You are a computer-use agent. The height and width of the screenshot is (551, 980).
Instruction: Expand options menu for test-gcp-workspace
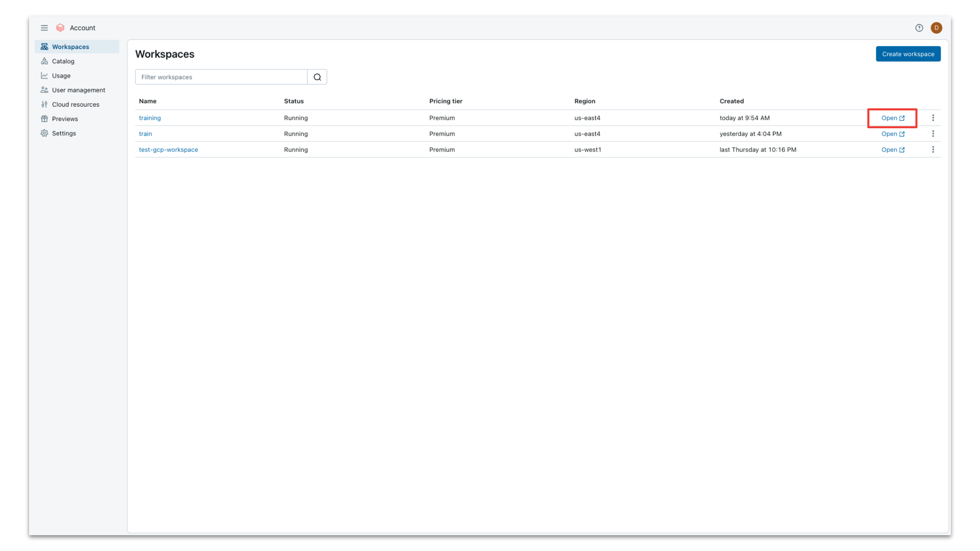click(933, 150)
